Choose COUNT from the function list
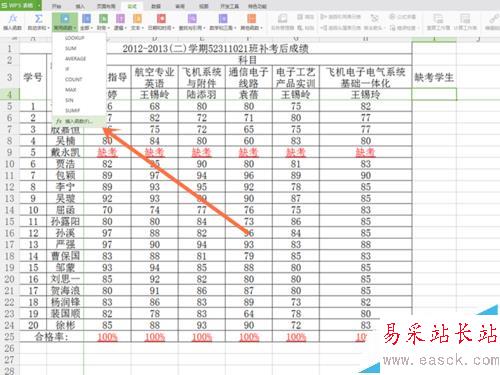 (x=79, y=79)
